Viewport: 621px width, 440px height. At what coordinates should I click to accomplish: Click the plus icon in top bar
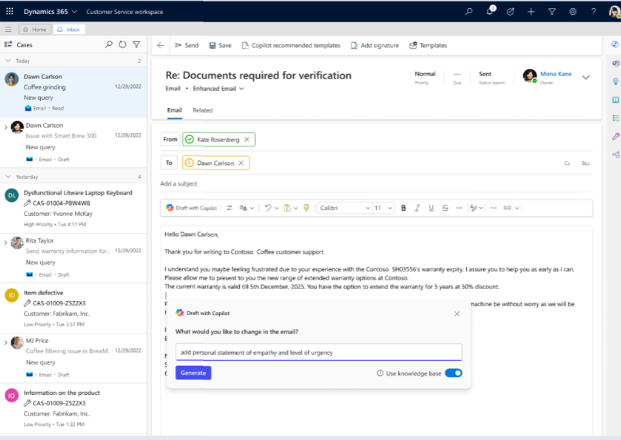pos(531,11)
